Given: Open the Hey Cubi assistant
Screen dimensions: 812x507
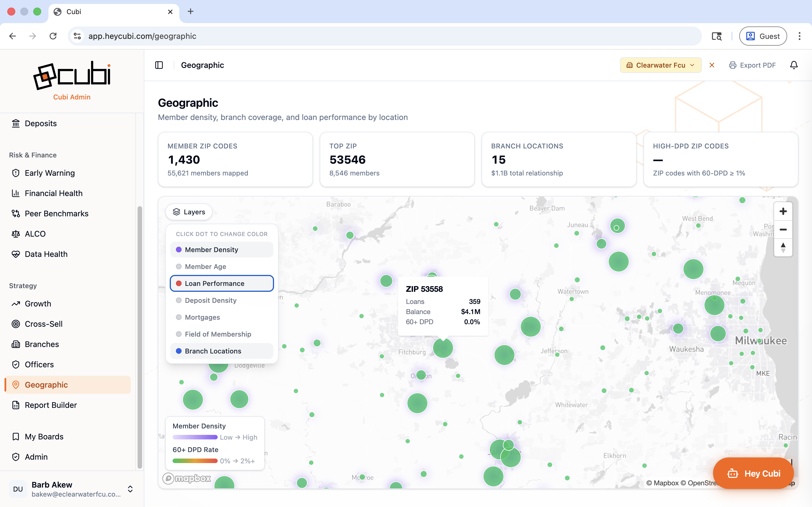Looking at the screenshot, I should [753, 473].
